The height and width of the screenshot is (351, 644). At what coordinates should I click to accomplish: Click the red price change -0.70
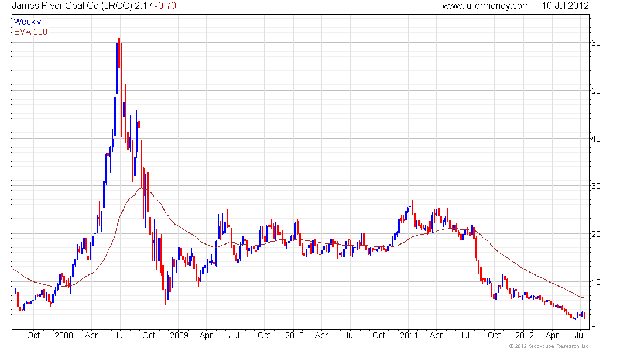166,6
